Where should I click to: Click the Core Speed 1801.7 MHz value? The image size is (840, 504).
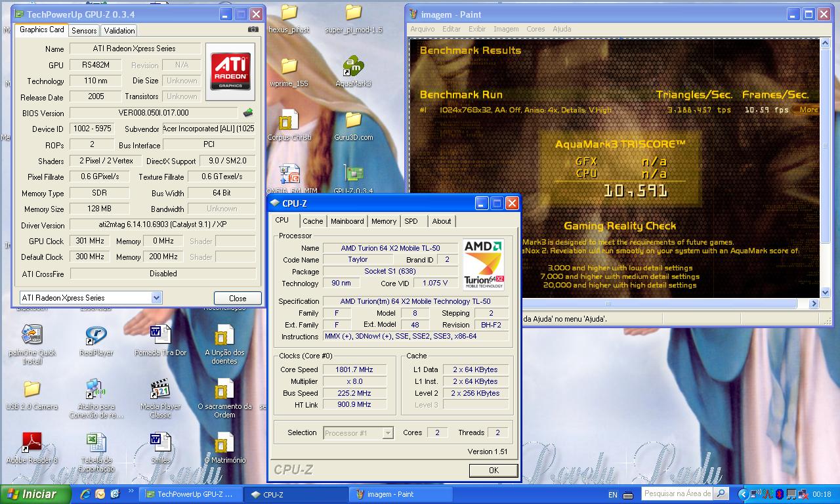[354, 369]
